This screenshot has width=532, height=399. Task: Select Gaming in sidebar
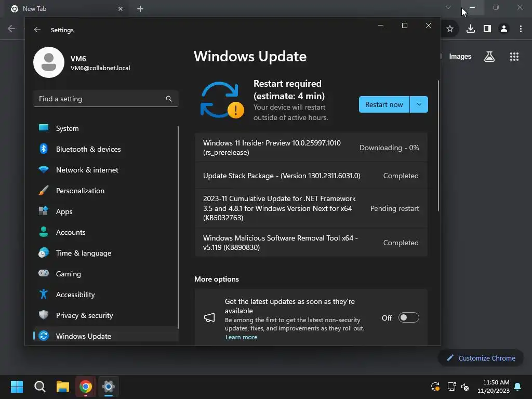105,273
